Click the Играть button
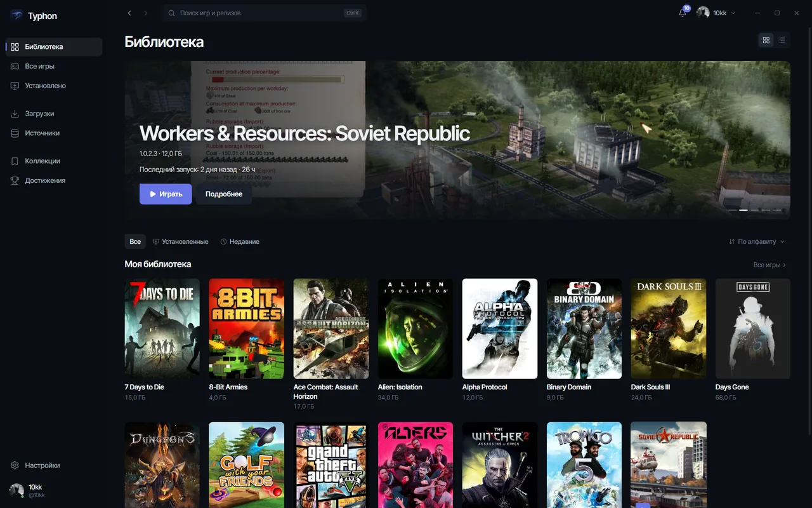The width and height of the screenshot is (812, 508). (166, 194)
